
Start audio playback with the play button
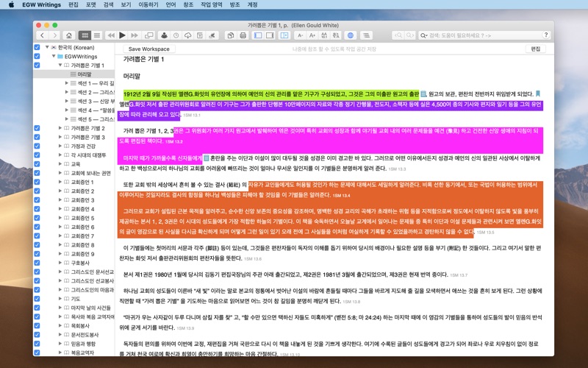(x=123, y=35)
